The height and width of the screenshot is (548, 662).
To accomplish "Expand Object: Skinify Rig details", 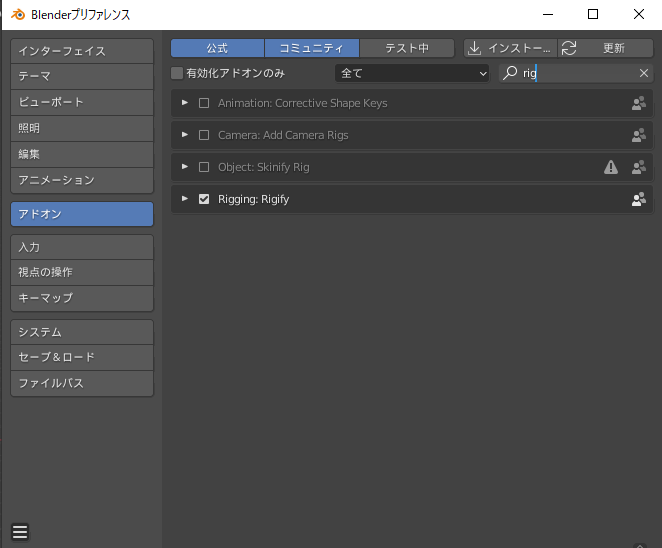I will click(184, 167).
